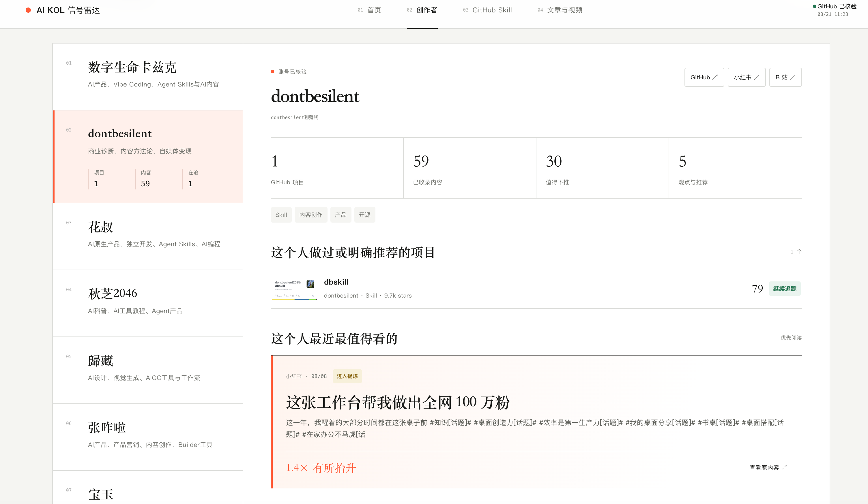Click the 内容创作 tag chip
868x504 pixels.
click(311, 215)
